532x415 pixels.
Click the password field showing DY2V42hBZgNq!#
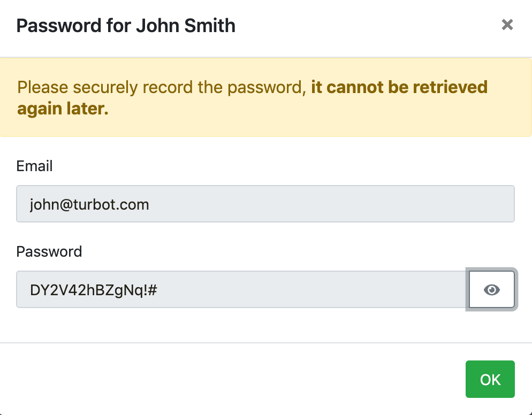(x=242, y=289)
